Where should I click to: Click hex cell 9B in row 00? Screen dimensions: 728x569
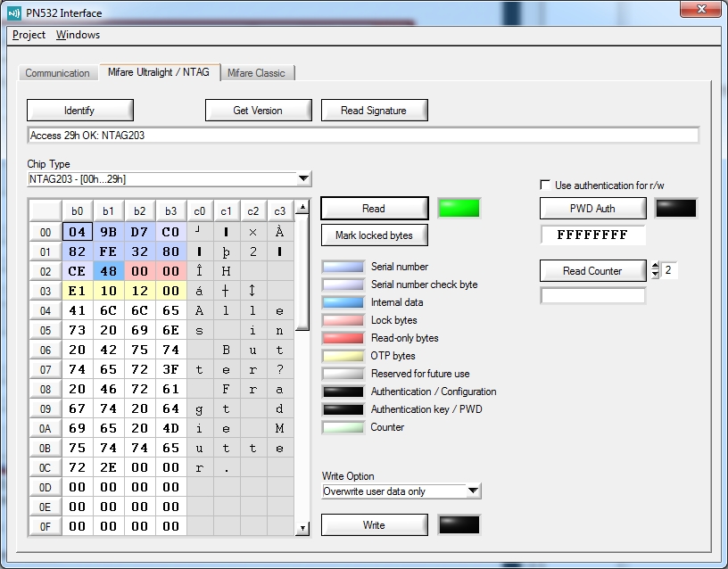pos(109,232)
